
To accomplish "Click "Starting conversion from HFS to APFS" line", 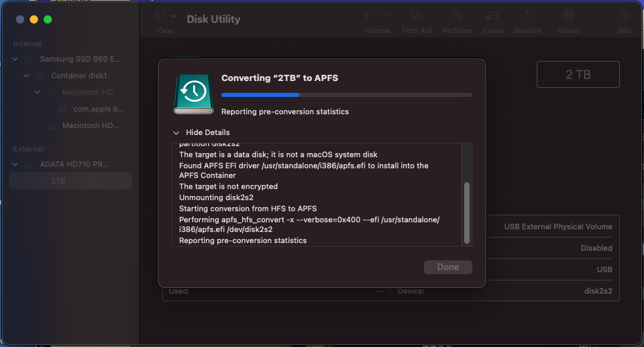I will (248, 209).
